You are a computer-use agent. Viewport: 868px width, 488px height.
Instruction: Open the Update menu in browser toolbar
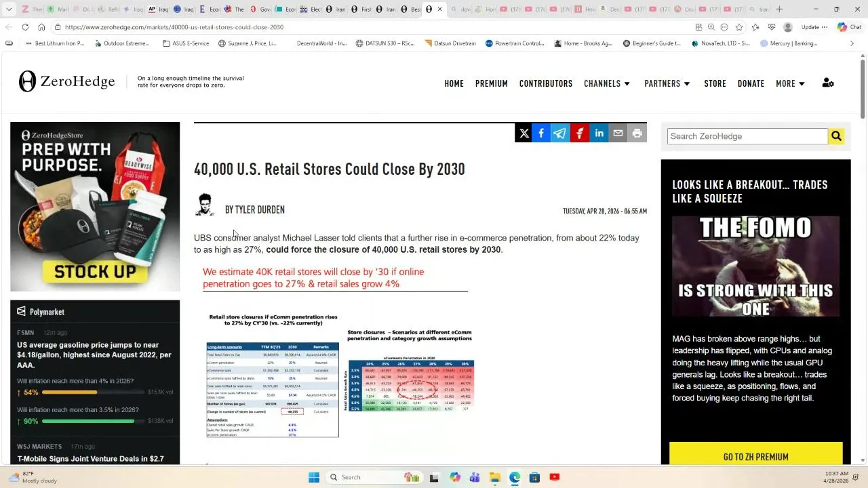pos(814,27)
